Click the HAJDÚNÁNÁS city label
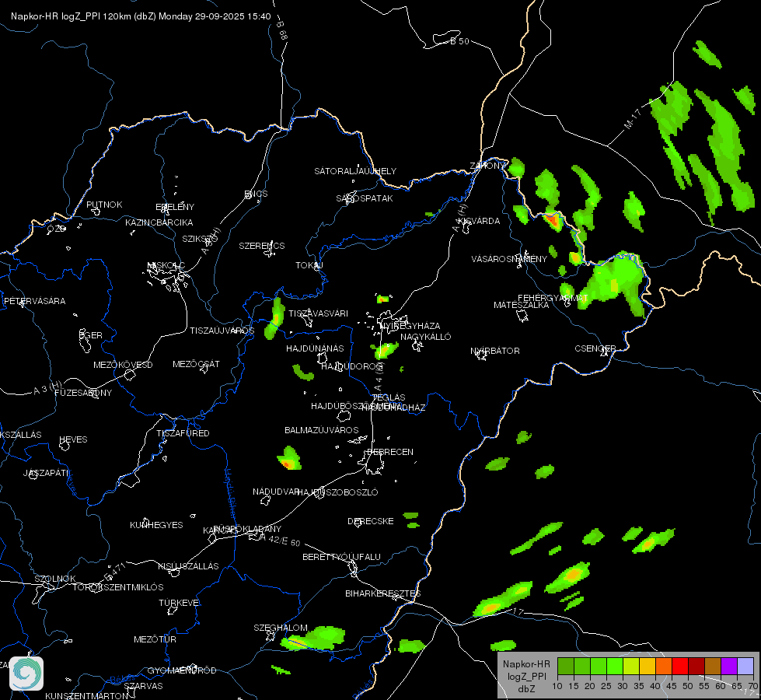The image size is (761, 700). (315, 348)
